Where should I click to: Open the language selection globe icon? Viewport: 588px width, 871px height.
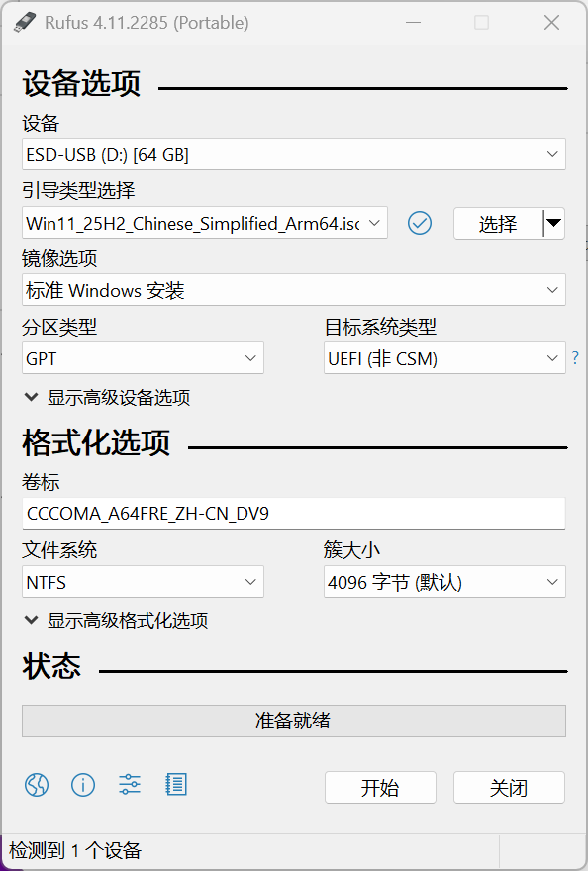coord(37,785)
